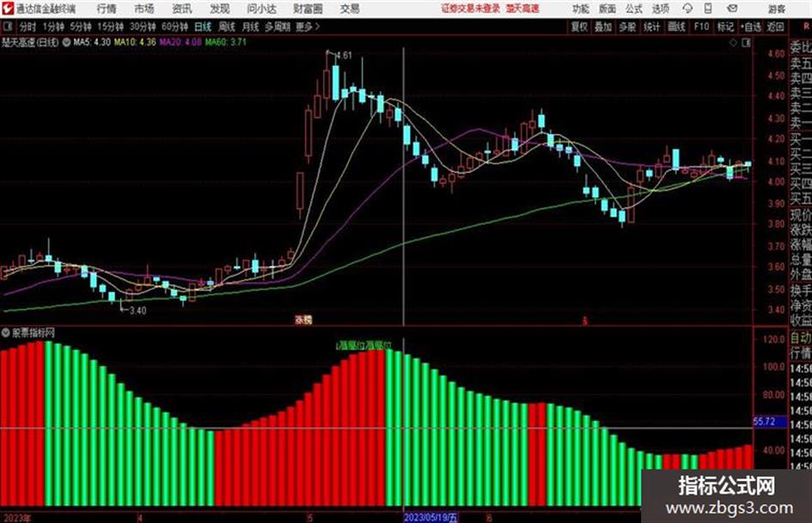
Task: Select the 多周期 multi-period tab
Action: [x=278, y=27]
